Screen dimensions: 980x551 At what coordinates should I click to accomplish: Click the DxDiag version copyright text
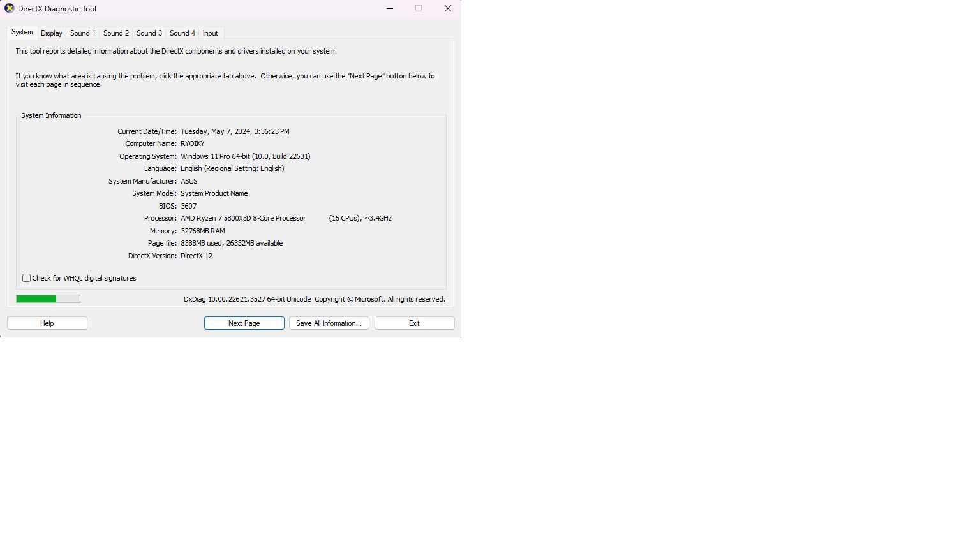[315, 299]
